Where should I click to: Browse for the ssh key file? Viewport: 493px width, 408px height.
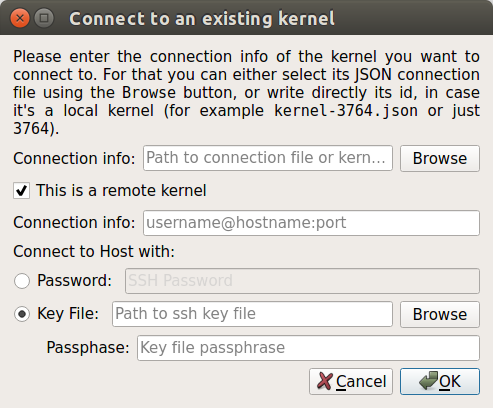(x=440, y=314)
